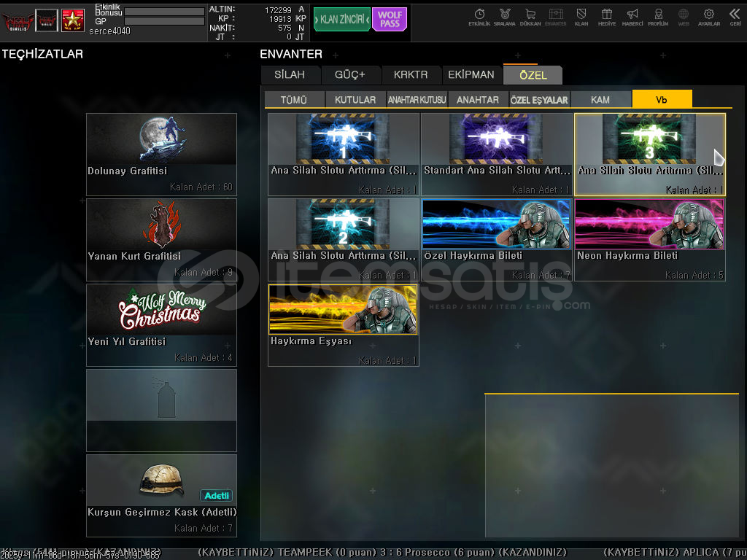Open the Profilim profile icon
The height and width of the screenshot is (560, 747).
(x=658, y=17)
